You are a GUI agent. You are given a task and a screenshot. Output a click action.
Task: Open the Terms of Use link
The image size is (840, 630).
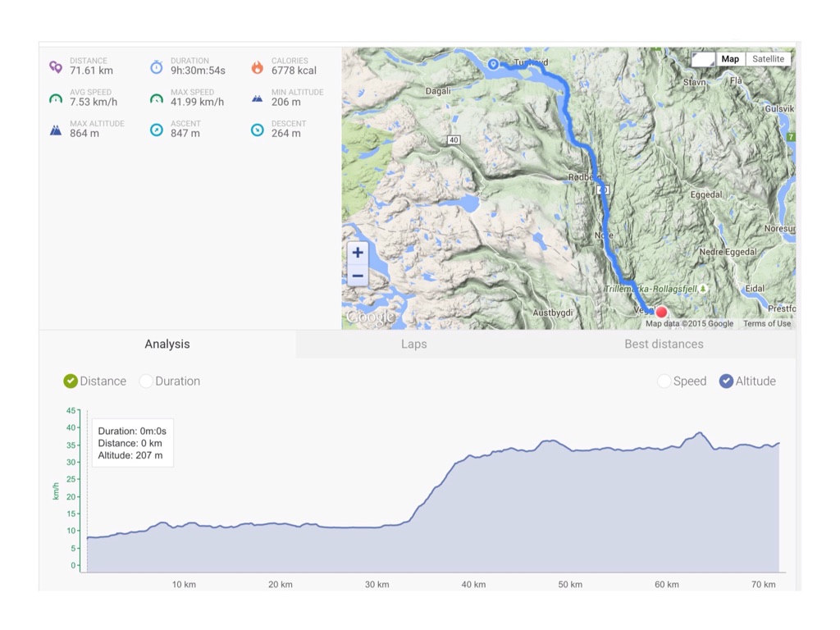[x=767, y=324]
